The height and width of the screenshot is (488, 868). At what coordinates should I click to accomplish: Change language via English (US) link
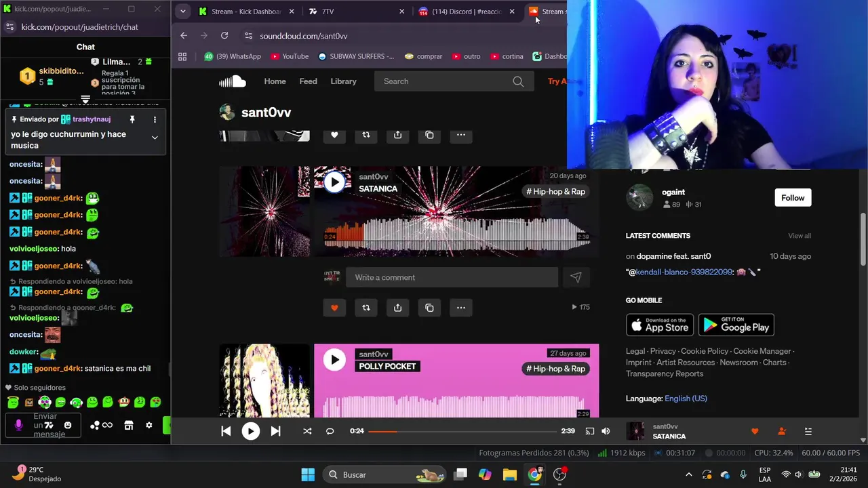tap(686, 399)
